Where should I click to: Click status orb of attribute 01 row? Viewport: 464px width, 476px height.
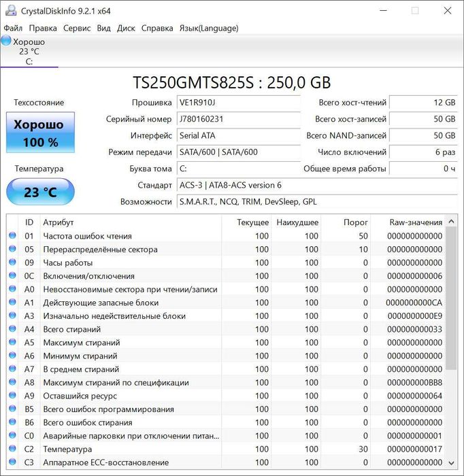click(x=12, y=235)
